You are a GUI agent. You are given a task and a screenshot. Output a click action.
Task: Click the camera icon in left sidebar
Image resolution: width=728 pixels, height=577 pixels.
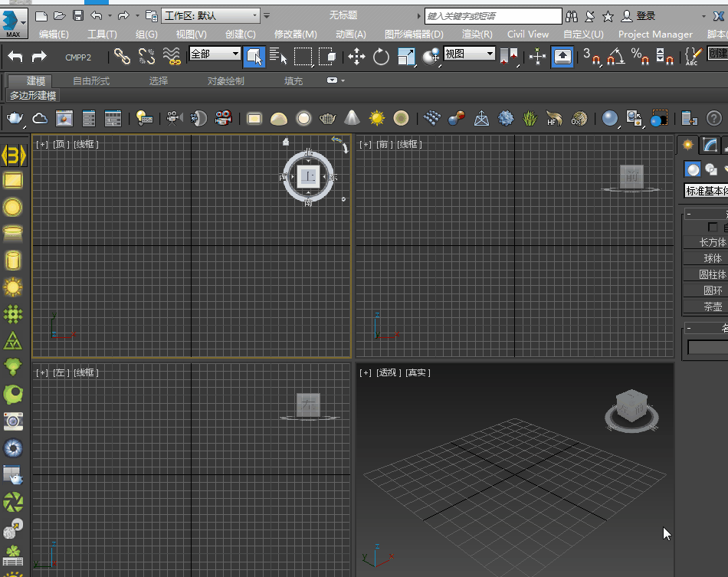pyautogui.click(x=13, y=421)
